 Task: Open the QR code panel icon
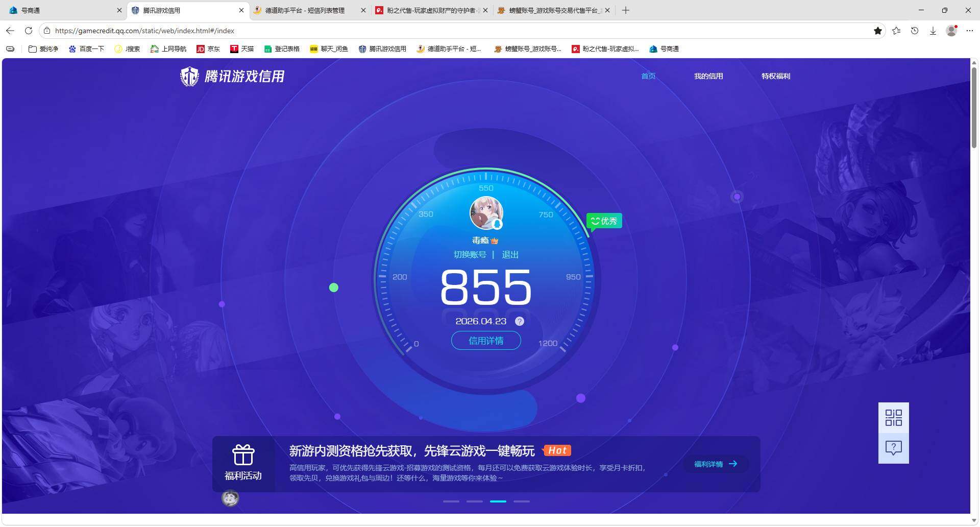893,418
